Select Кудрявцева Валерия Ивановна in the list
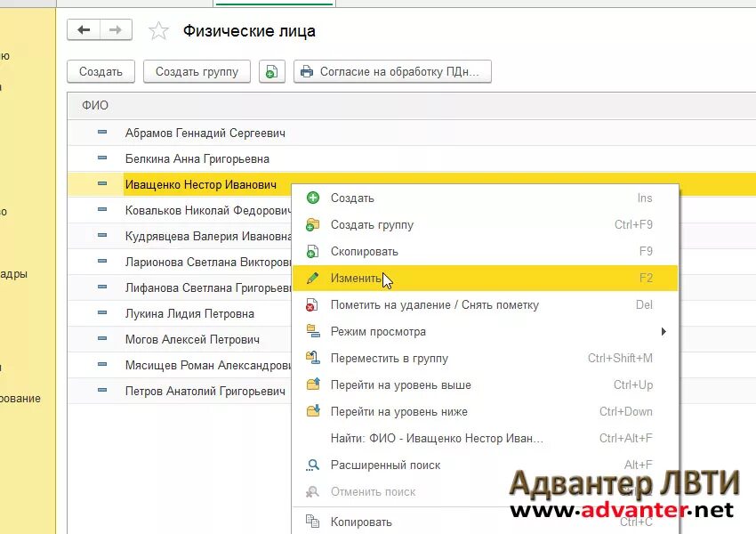Image resolution: width=756 pixels, height=534 pixels. point(208,237)
